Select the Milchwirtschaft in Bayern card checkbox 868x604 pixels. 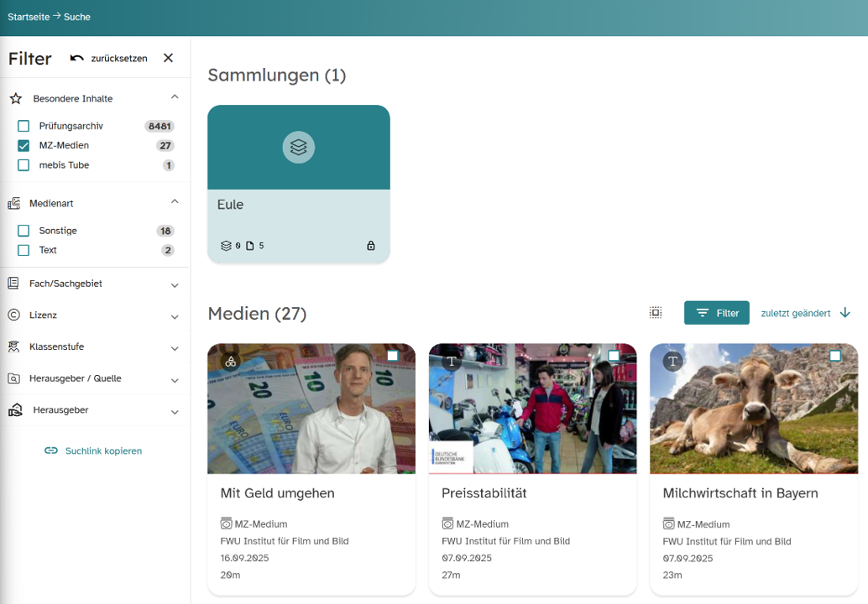[834, 357]
